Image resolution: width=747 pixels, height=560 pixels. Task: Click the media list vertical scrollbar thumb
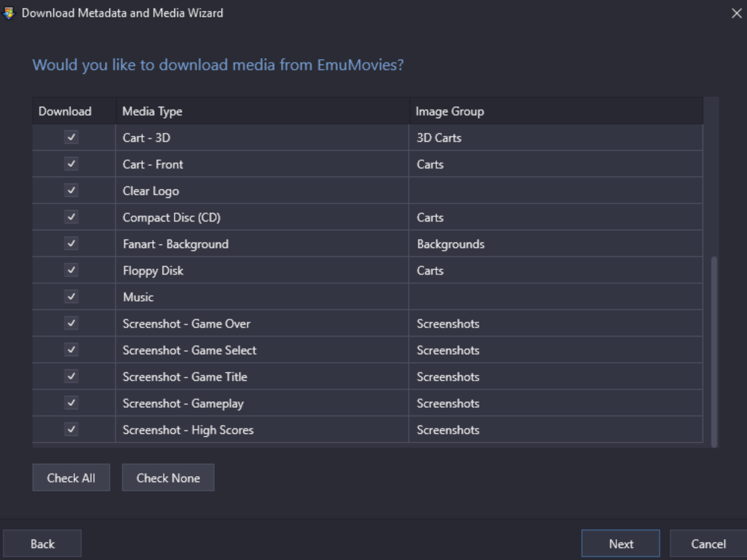[x=714, y=352]
